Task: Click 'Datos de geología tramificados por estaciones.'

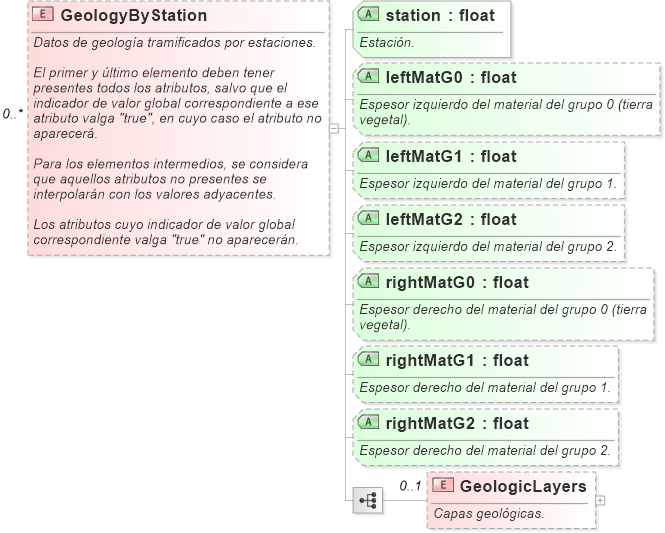Action: (175, 42)
